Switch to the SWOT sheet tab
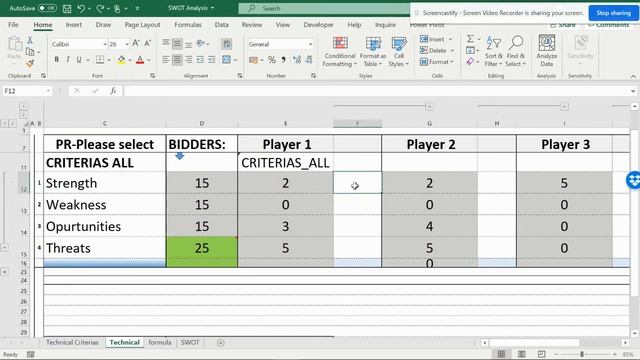Viewport: 640px width, 360px height. coord(190,342)
